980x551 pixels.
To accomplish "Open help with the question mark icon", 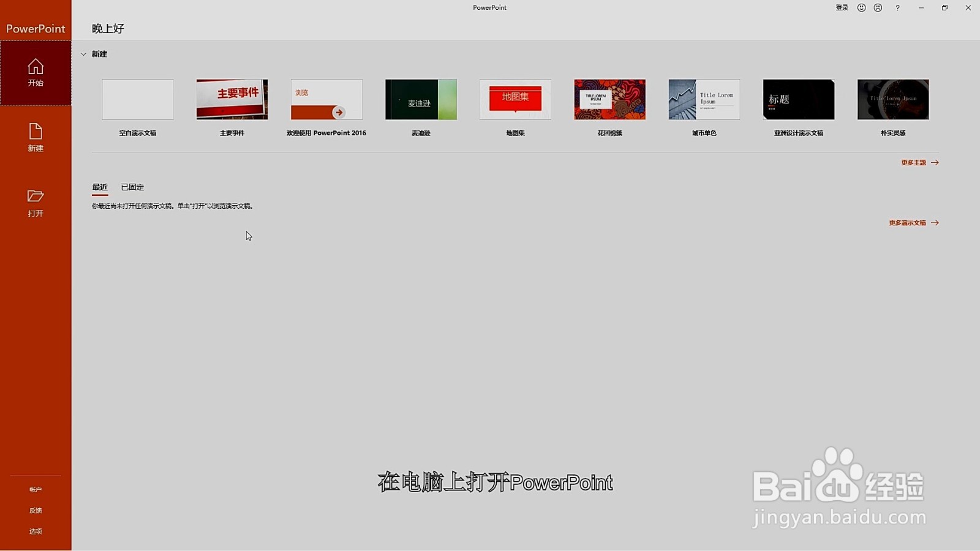I will 897,8.
